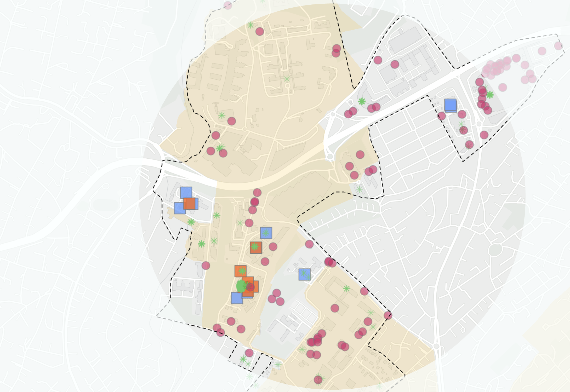570x392 pixels.
Task: Select the bright green asterisk marker north of the wide diagonal road
Action: click(362, 101)
